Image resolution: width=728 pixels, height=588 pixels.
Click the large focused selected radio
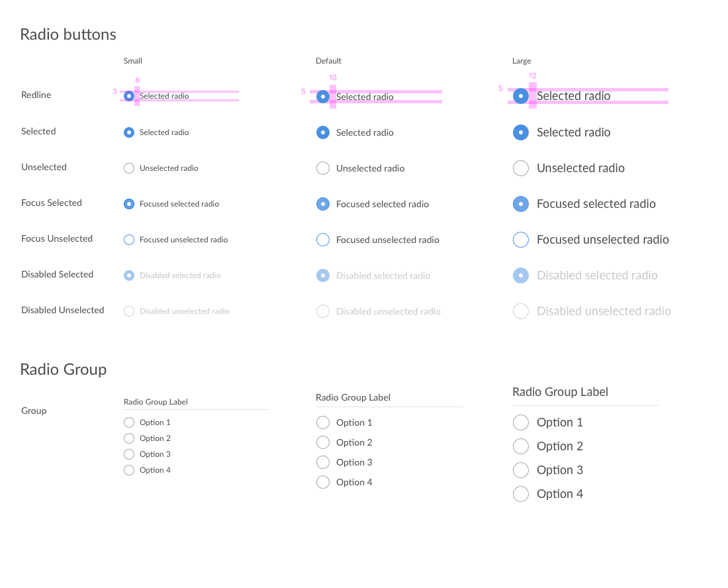[521, 204]
